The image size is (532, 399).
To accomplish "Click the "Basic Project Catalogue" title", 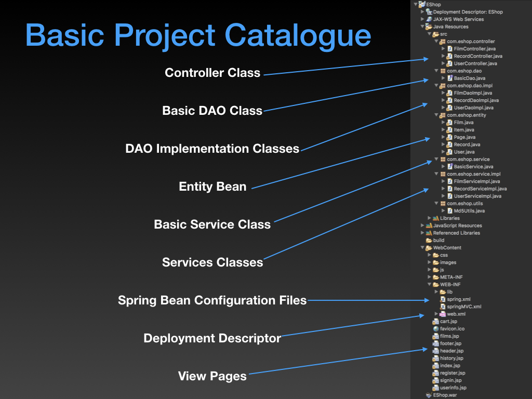I will click(198, 35).
